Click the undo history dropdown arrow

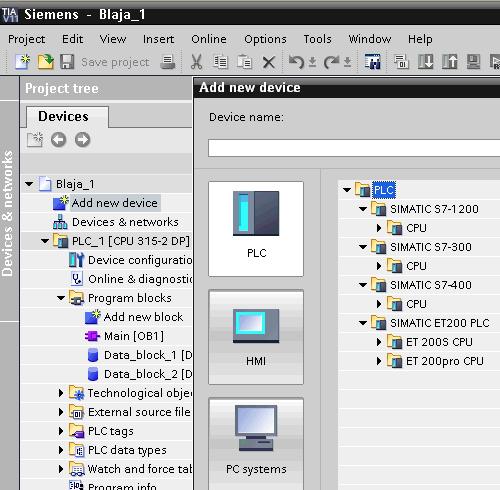[312, 62]
